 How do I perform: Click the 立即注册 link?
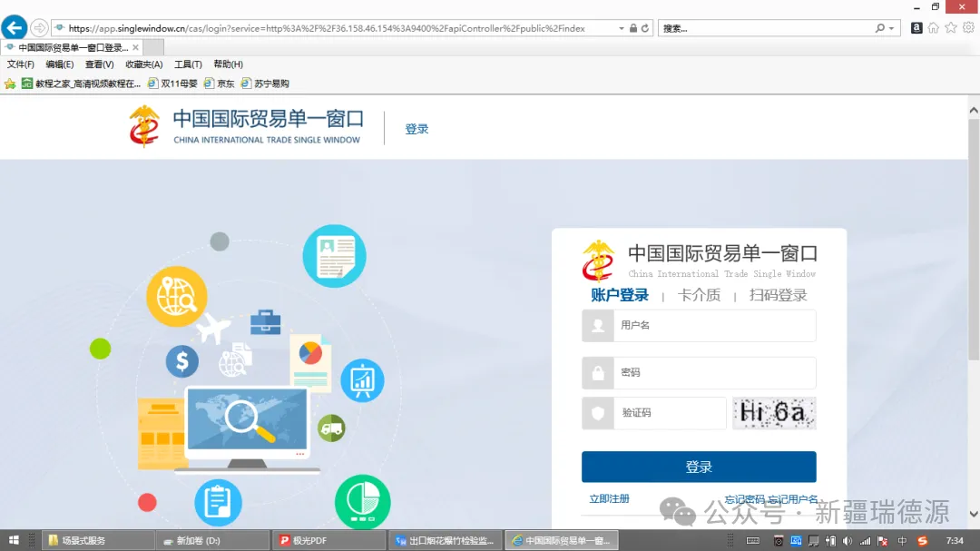(x=610, y=498)
